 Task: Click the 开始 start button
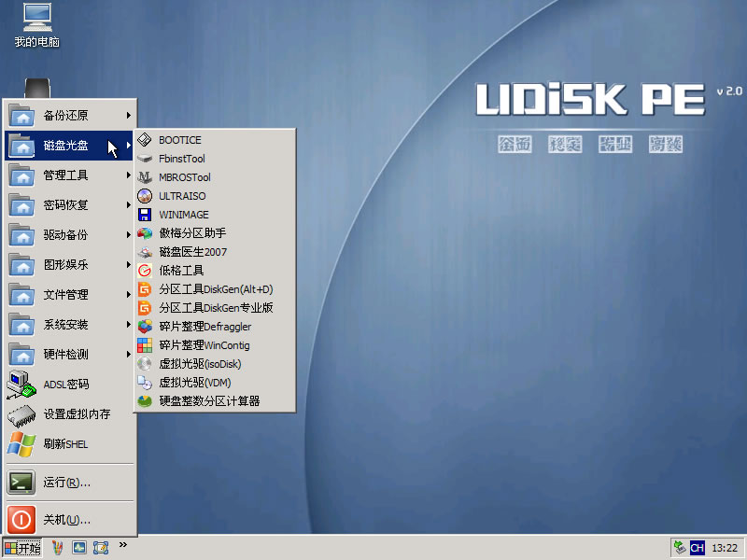[x=22, y=548]
